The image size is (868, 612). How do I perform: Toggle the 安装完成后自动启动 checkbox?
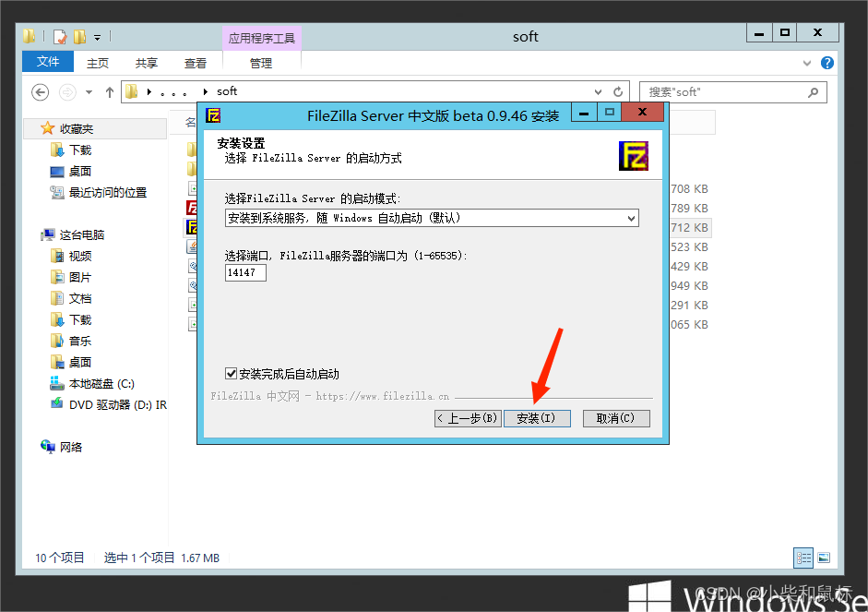232,374
